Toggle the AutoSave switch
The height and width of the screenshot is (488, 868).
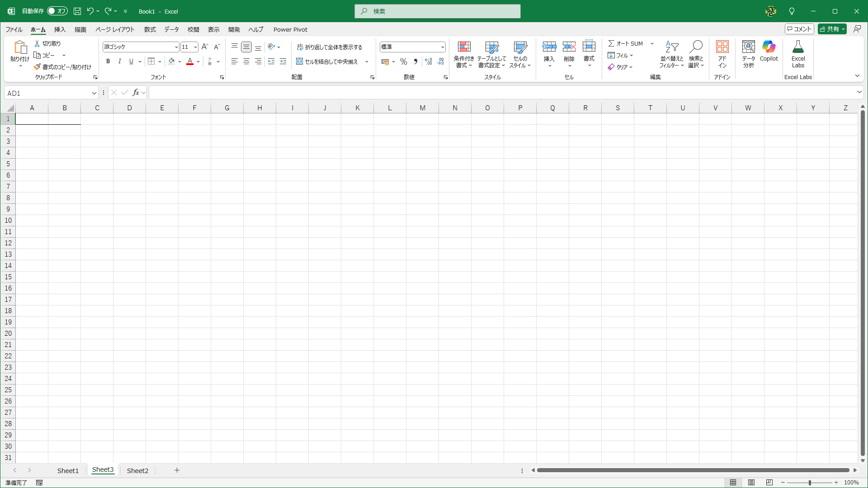57,11
